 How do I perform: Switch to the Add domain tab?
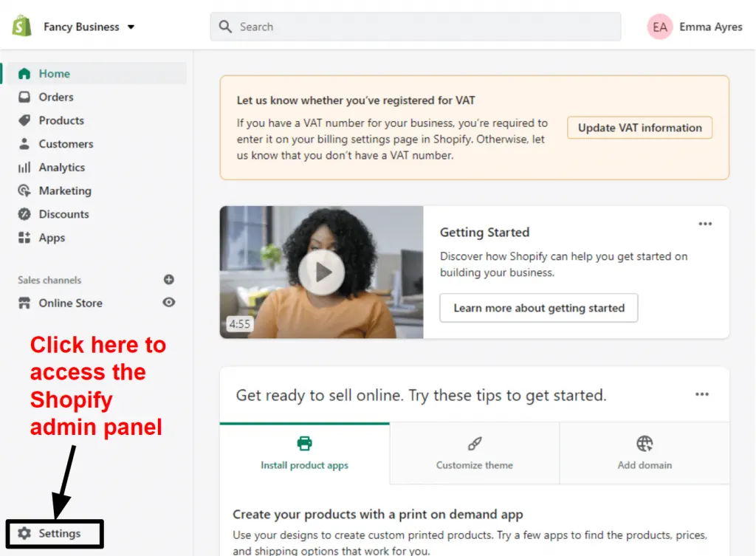pos(645,453)
